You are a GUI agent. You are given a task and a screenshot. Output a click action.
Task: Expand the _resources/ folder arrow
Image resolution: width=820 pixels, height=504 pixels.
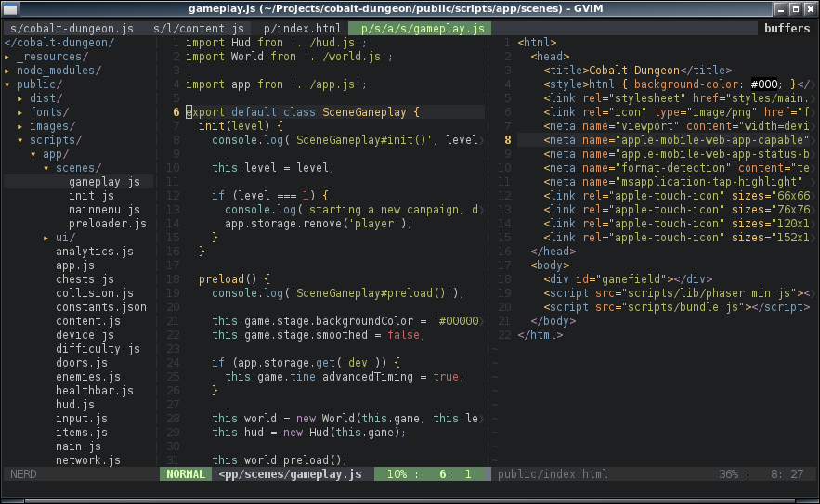(x=7, y=57)
